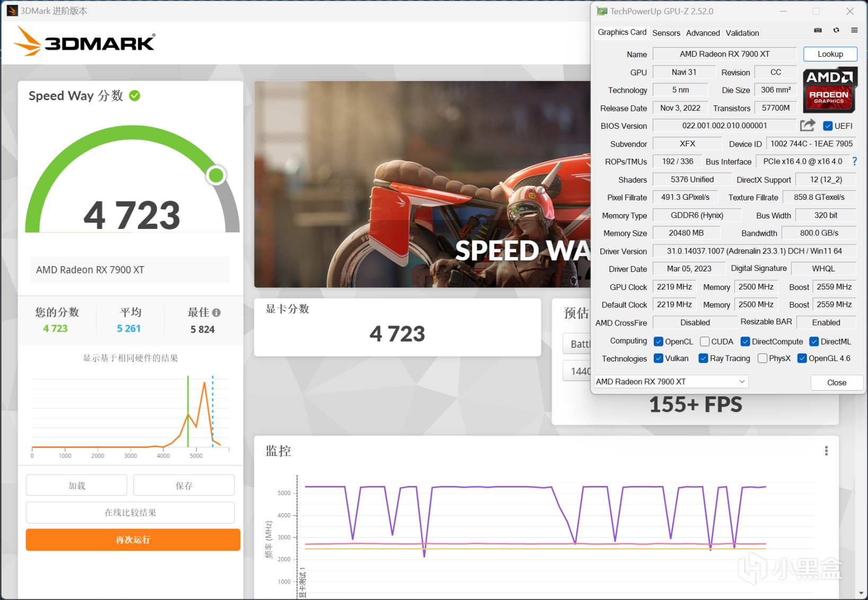Click the Release Date Nov 3, 2022 field
The width and height of the screenshot is (868, 600).
[680, 108]
